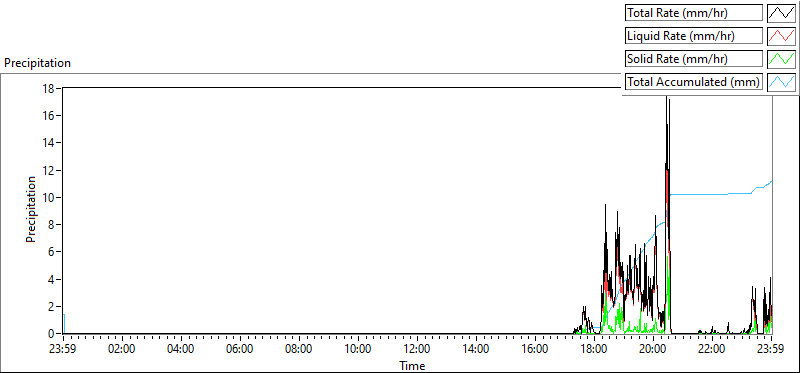Click the 12:00 time axis tick label

pyautogui.click(x=417, y=350)
